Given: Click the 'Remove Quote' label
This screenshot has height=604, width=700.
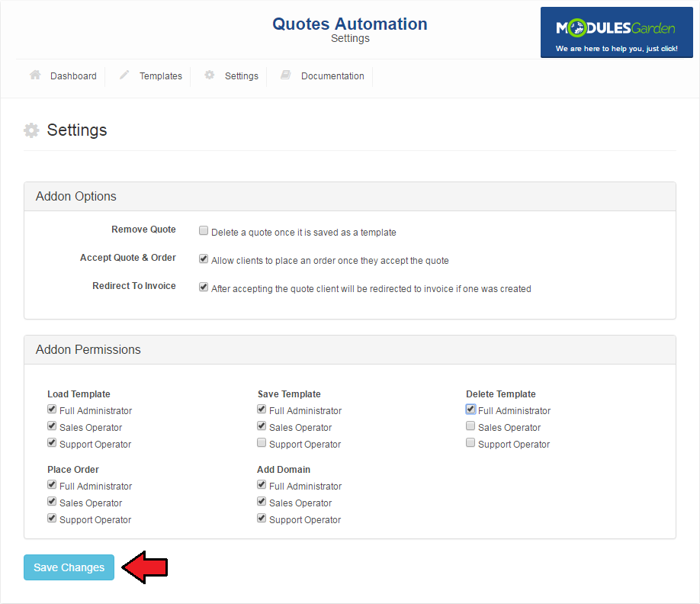Looking at the screenshot, I should [x=143, y=230].
